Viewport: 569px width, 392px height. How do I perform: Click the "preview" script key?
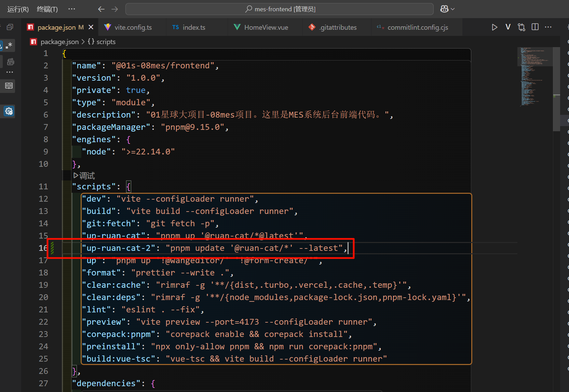pos(104,322)
